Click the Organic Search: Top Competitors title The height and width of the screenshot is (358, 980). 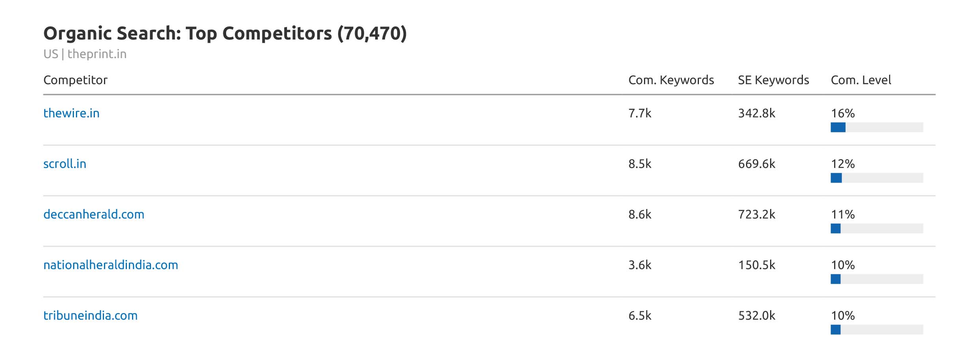(x=225, y=34)
